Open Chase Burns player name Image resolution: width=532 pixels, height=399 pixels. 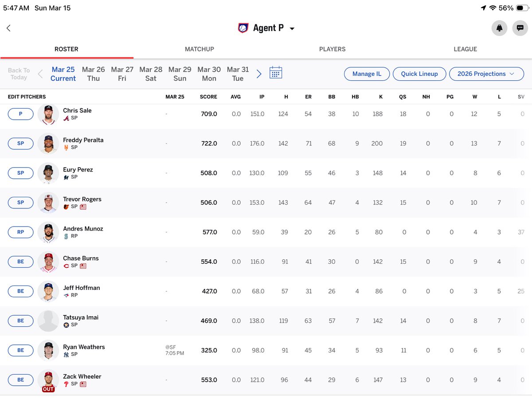[x=81, y=258]
